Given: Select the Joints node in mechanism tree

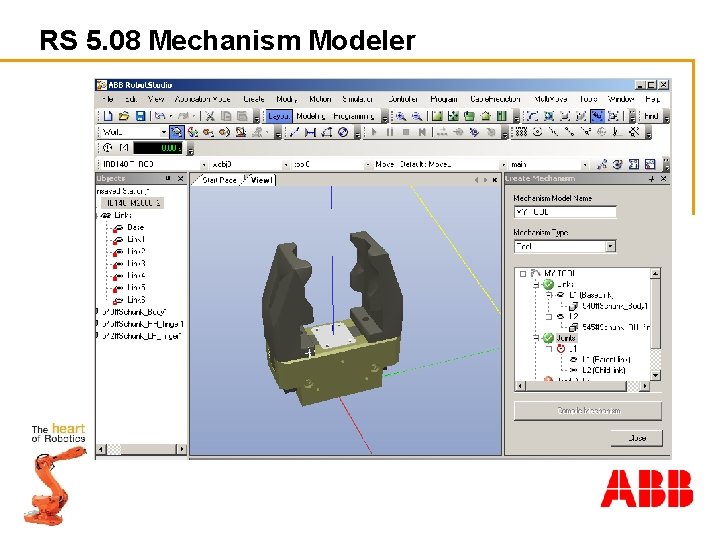Looking at the screenshot, I should (566, 338).
